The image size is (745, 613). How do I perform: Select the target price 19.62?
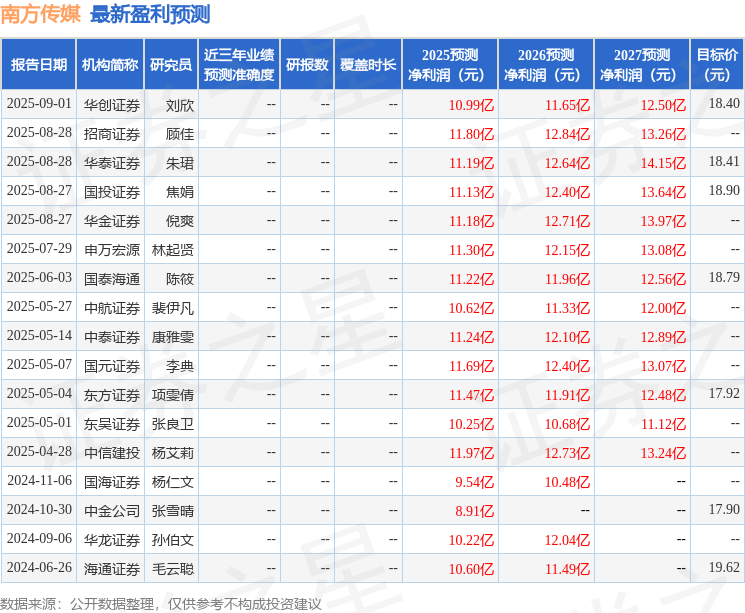click(724, 567)
